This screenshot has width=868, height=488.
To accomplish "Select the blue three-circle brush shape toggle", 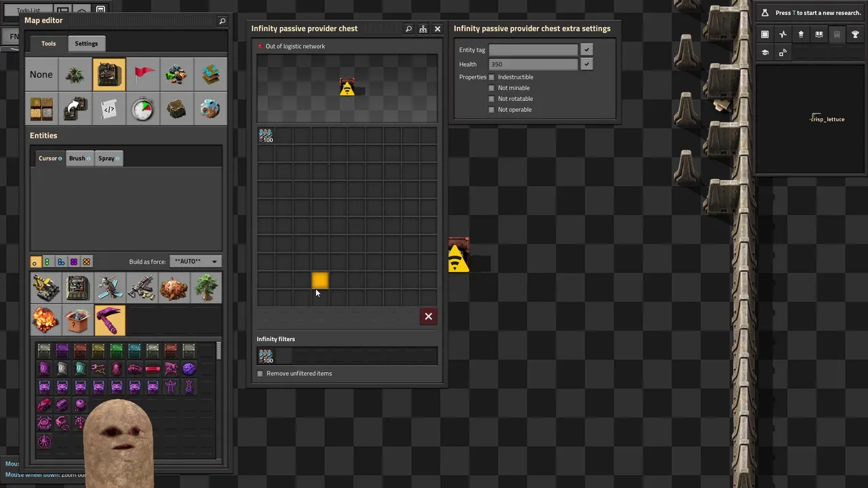I will (60, 262).
